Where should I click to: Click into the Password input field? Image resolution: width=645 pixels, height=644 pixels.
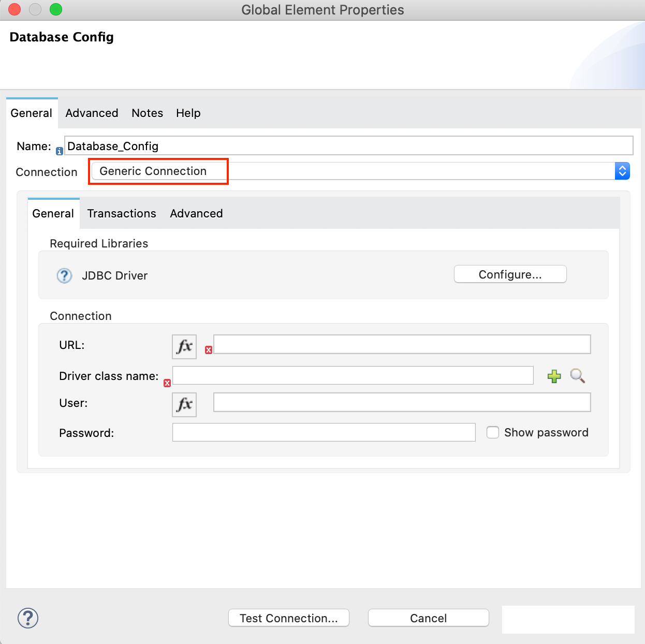(x=324, y=432)
